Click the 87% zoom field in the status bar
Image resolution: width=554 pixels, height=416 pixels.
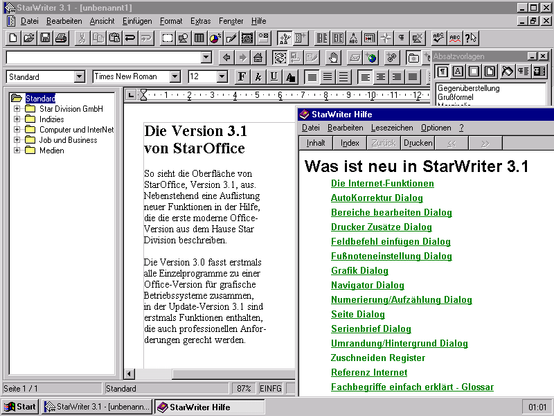point(244,388)
